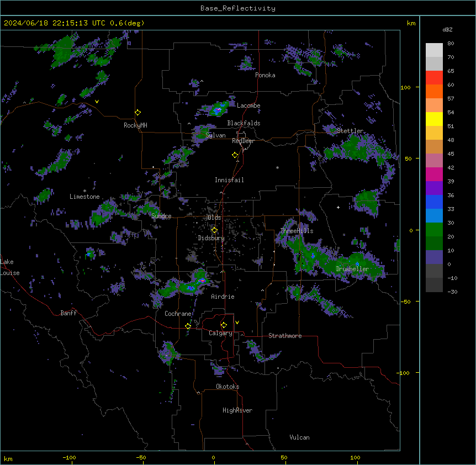Click the yellow diamond marker above RockyMH
The width and height of the screenshot is (476, 465).
(x=137, y=112)
